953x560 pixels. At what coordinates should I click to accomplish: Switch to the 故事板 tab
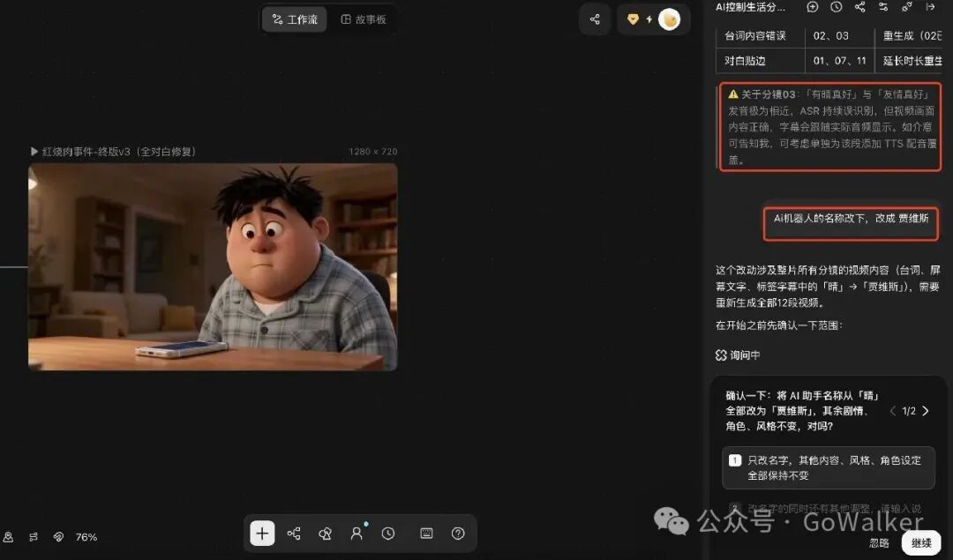pos(364,19)
